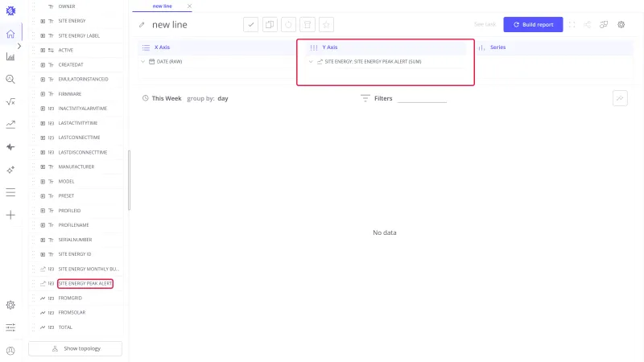Open the hamburger list icon in sidebar
The height and width of the screenshot is (362, 644).
[10, 192]
